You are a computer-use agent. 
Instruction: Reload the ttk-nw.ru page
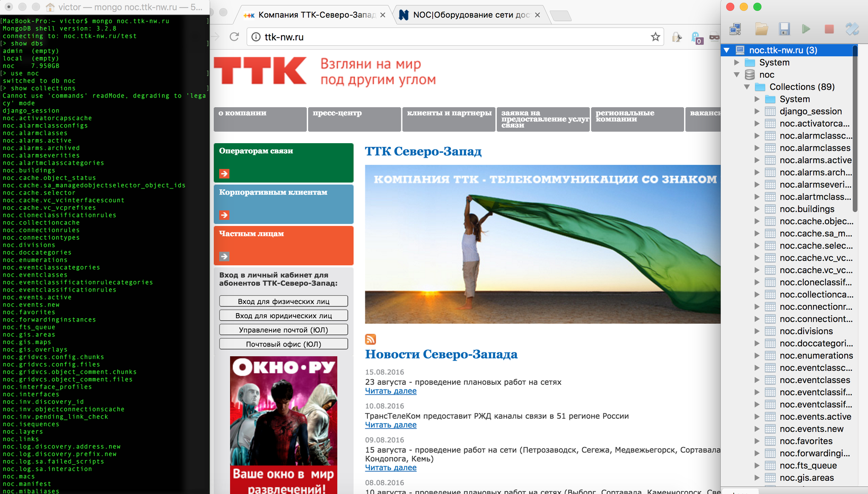pos(234,37)
